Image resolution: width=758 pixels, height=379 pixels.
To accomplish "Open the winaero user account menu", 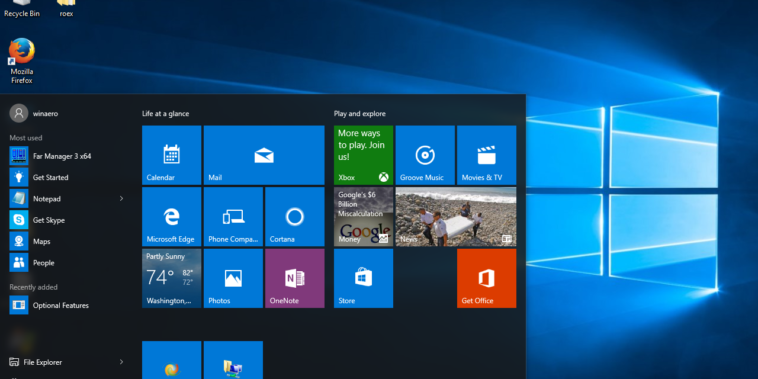I will (x=34, y=113).
